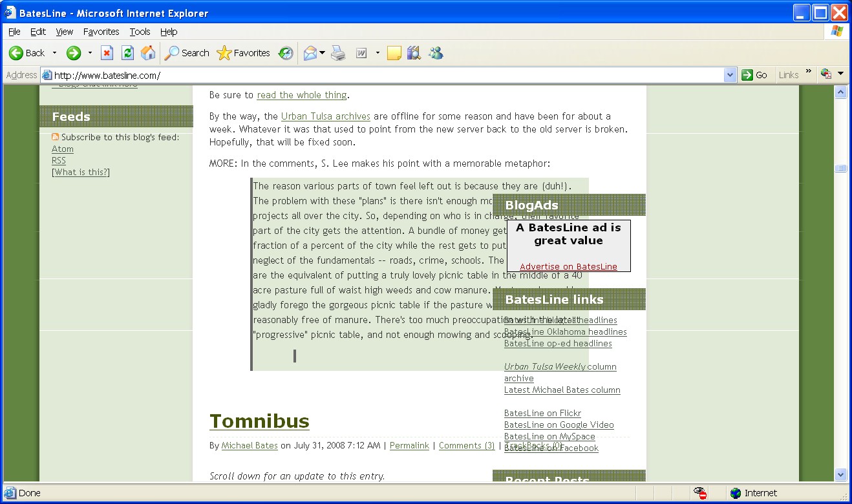Screen dimensions: 852x504
Task: Open the View menu
Action: 65,32
